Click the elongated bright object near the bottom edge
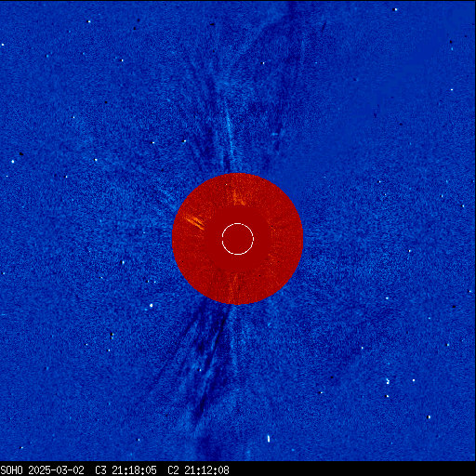Image resolution: width=476 pixels, height=476 pixels. tap(269, 438)
